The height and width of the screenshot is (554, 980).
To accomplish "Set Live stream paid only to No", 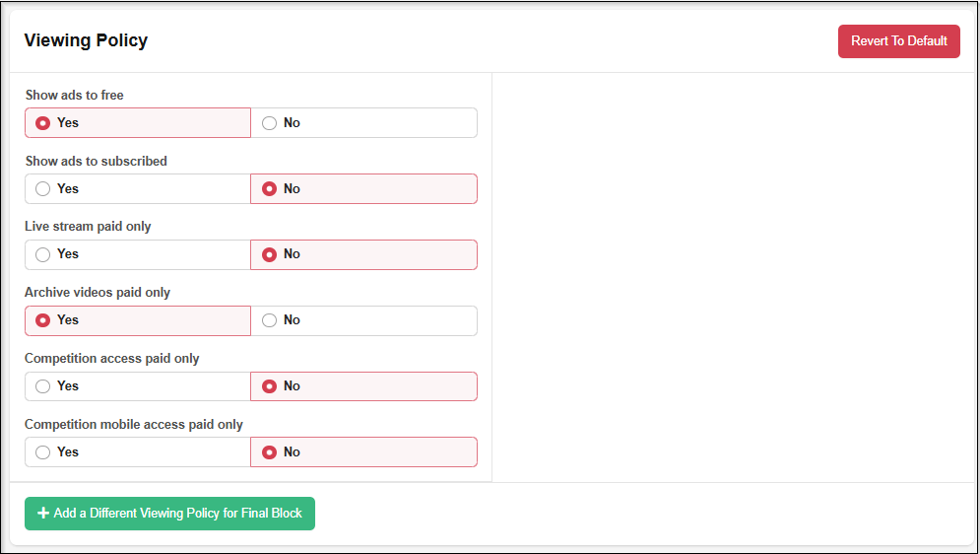I will click(x=270, y=254).
